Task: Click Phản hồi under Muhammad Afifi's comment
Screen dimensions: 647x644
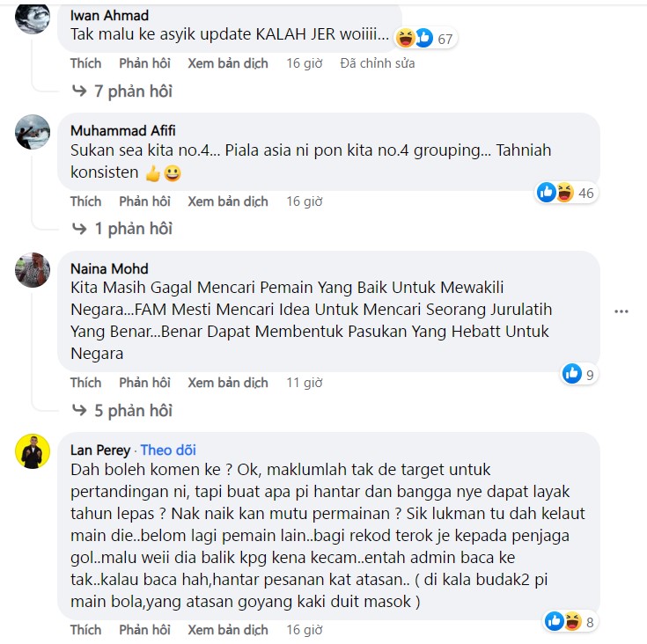Action: [145, 201]
